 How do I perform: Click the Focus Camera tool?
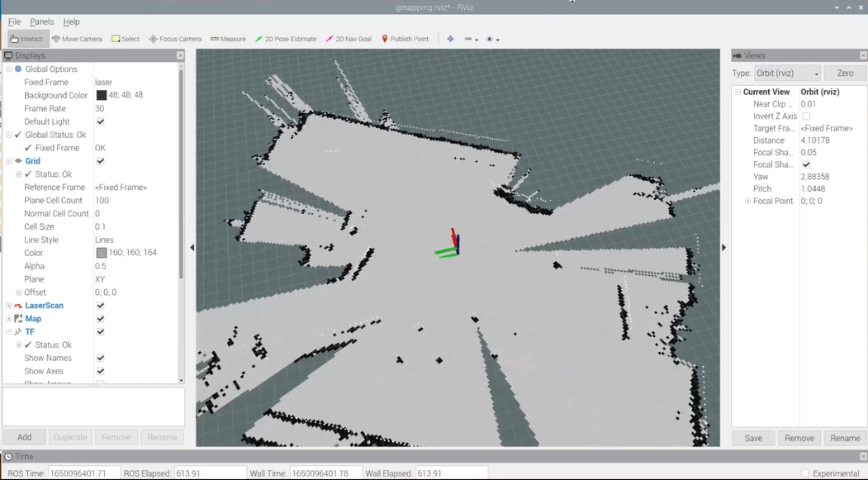pos(175,39)
